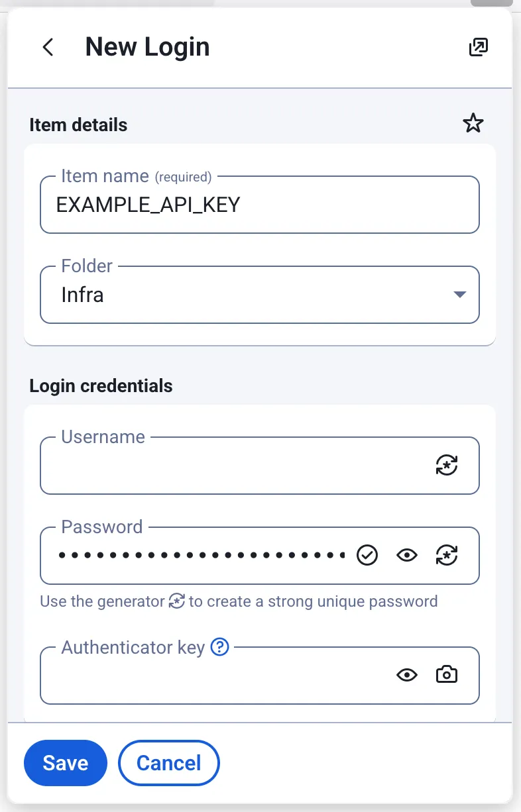Check password exposure with the checkmark icon
This screenshot has width=521, height=812.
[x=368, y=556]
